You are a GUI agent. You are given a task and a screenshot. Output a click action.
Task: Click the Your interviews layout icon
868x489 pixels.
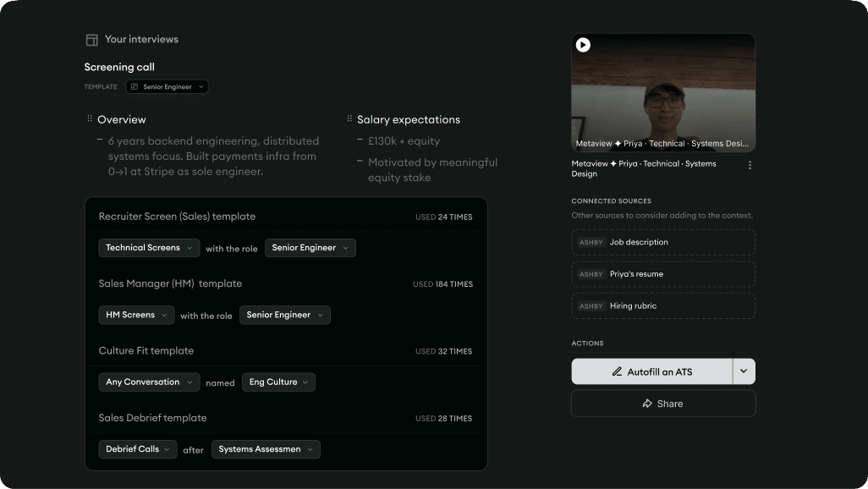(x=91, y=40)
